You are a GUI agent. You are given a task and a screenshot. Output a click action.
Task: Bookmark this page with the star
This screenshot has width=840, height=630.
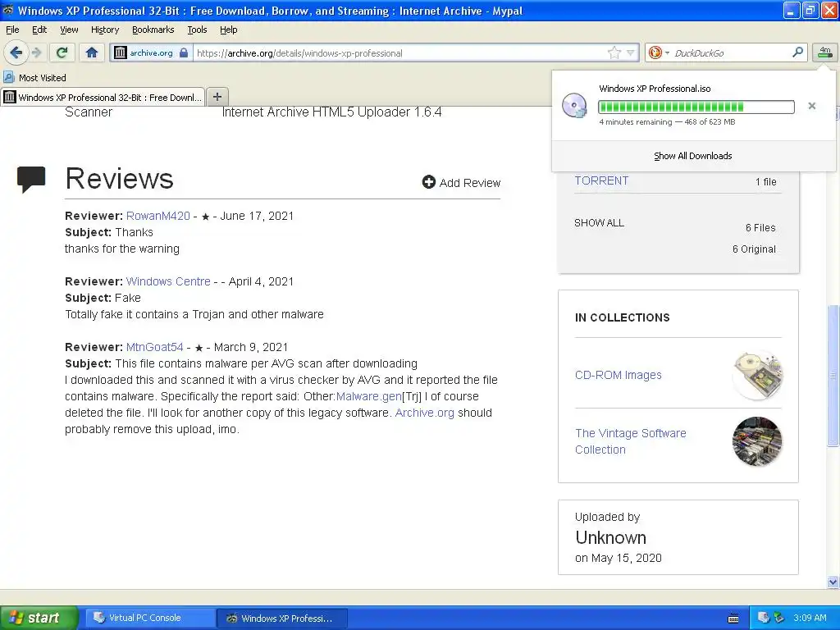[x=614, y=52]
